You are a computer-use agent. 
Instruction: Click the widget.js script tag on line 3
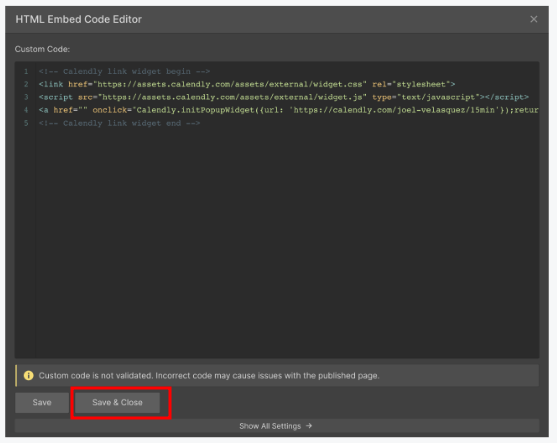pyautogui.click(x=283, y=97)
